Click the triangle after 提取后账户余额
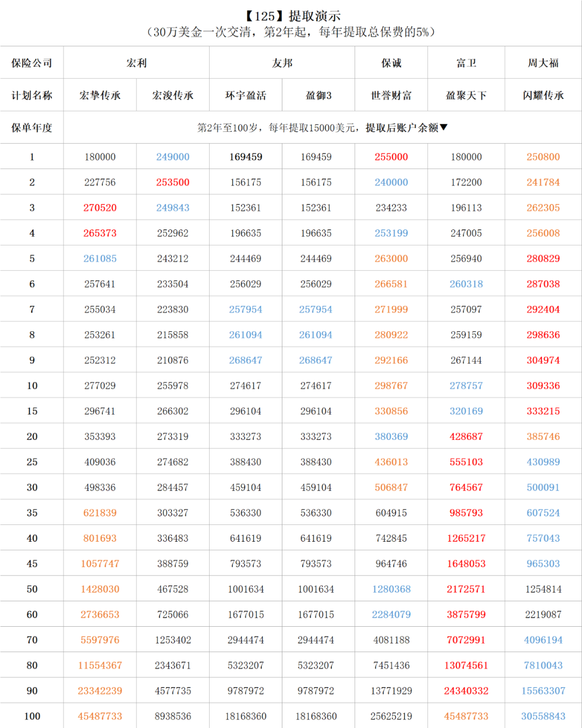This screenshot has width=582, height=728. tap(444, 127)
